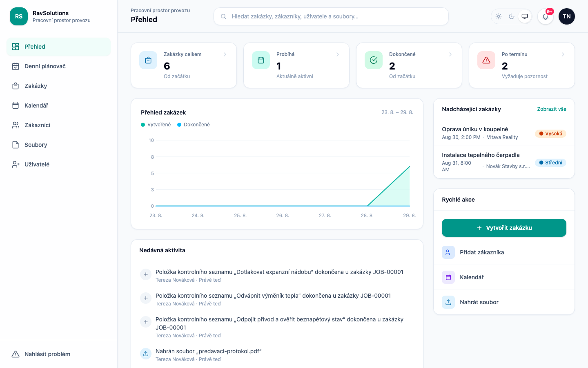This screenshot has height=368, width=588.
Task: Click the RS RavSolutions logo
Action: click(19, 16)
